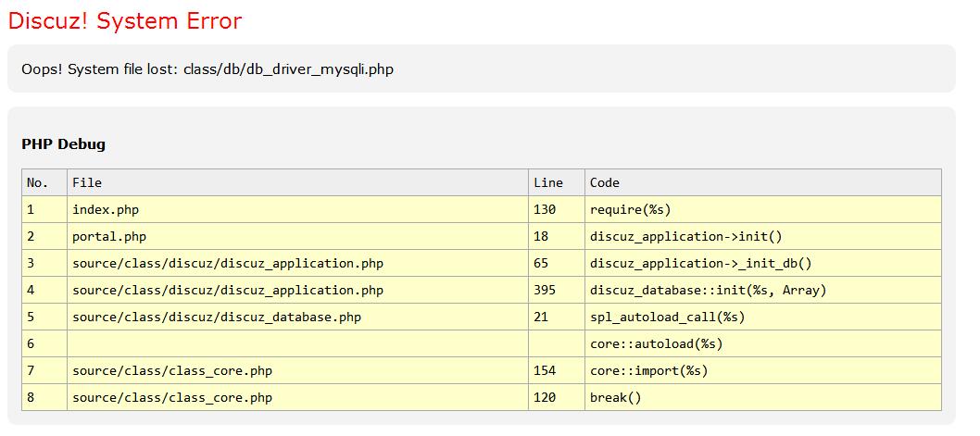Click the break() code cell

pos(763,398)
